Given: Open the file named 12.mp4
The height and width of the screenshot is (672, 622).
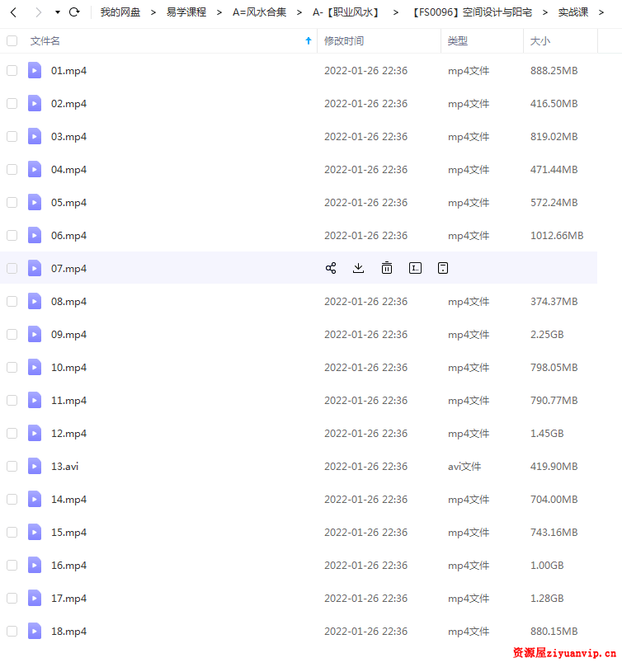Looking at the screenshot, I should (x=68, y=434).
